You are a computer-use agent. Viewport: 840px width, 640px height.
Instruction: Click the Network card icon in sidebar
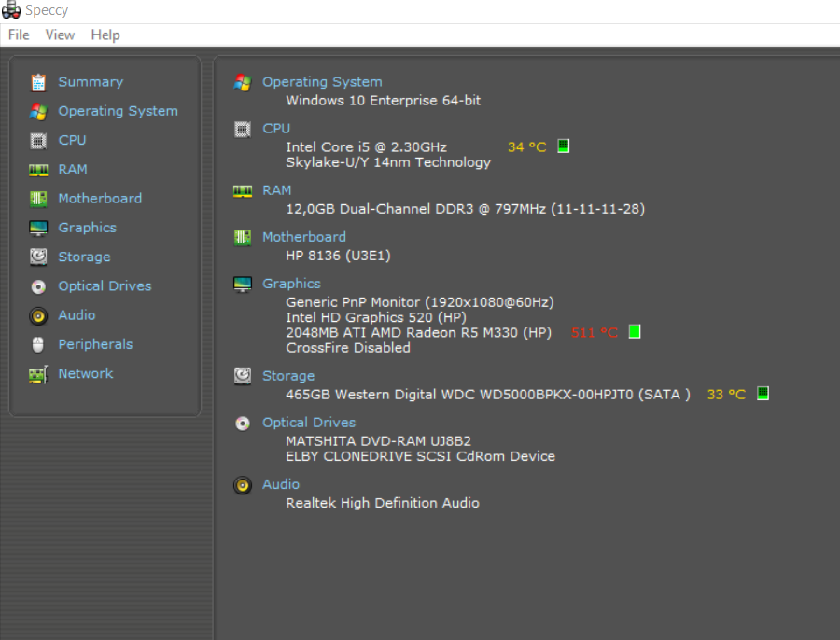(38, 374)
